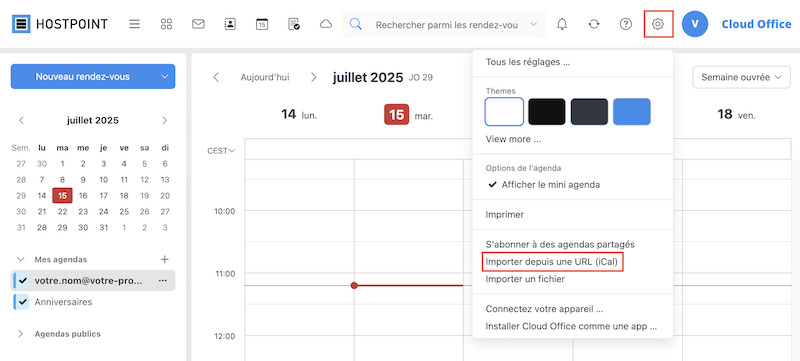The height and width of the screenshot is (361, 800).
Task: Toggle the Anniversaires agenda checkbox
Action: 21,302
